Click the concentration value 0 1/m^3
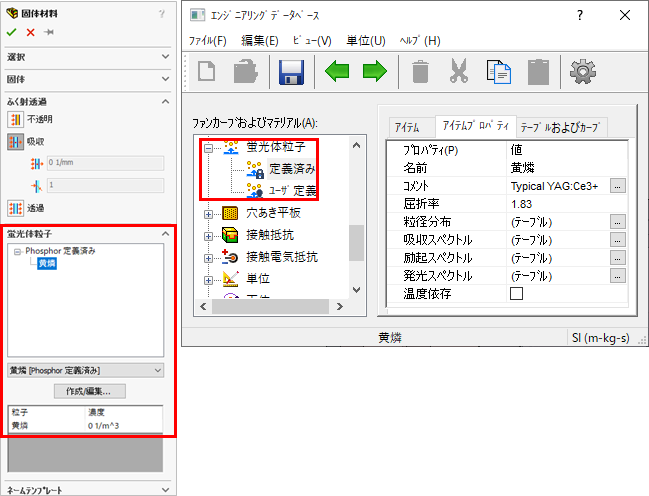This screenshot has width=649, height=496. (x=103, y=426)
